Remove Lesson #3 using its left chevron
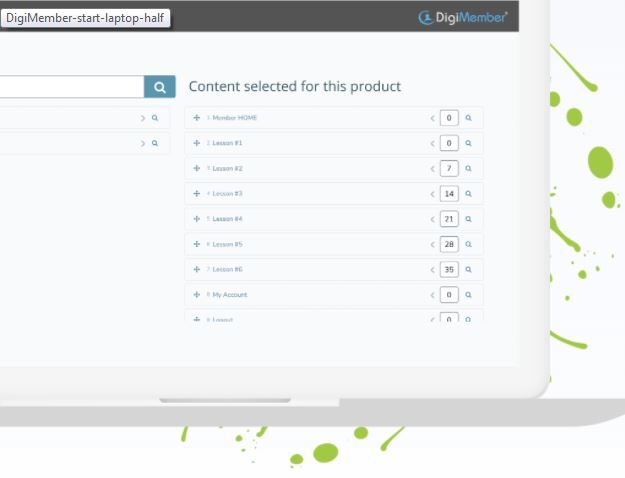This screenshot has height=478, width=625. 432,194
